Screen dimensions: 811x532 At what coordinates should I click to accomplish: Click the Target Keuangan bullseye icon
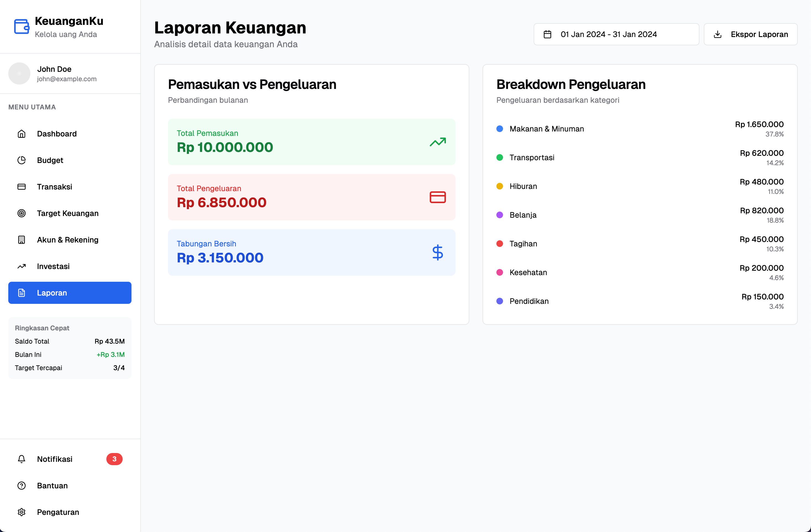point(22,213)
